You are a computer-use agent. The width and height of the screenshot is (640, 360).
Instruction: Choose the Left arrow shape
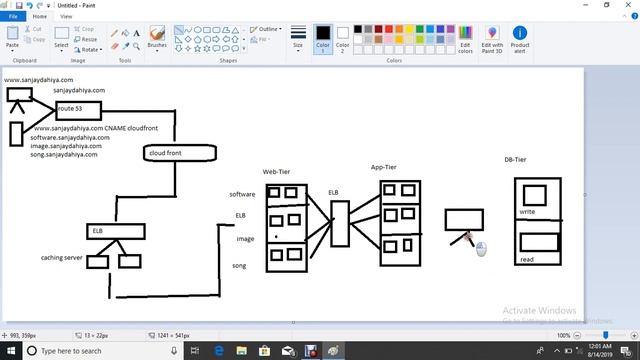(226, 40)
